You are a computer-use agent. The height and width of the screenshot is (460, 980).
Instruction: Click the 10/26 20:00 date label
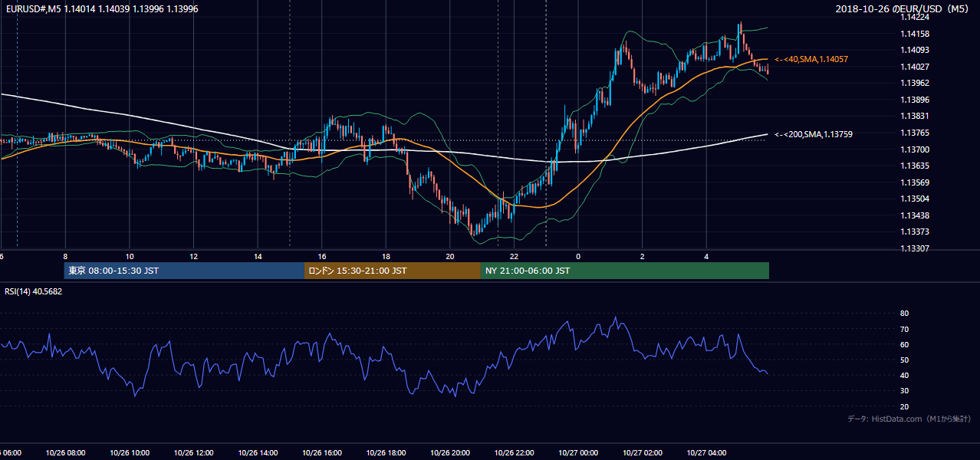pyautogui.click(x=449, y=453)
